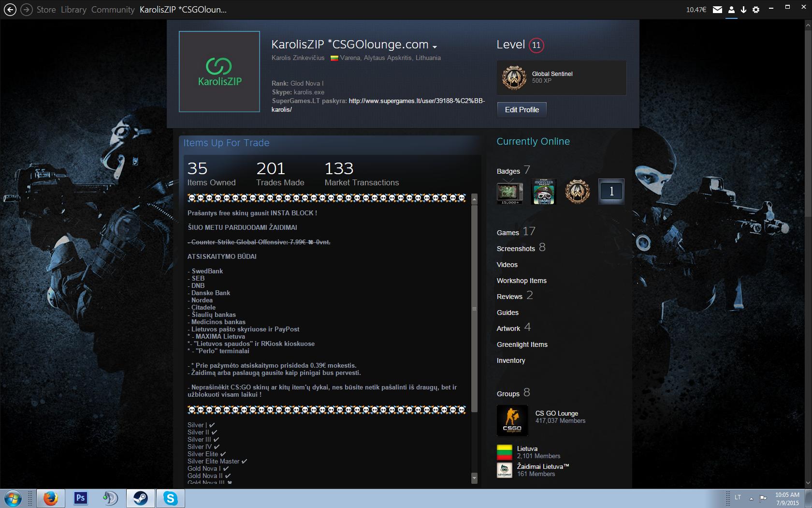The image size is (812, 508).
Task: Open the Inventory link
Action: (511, 360)
